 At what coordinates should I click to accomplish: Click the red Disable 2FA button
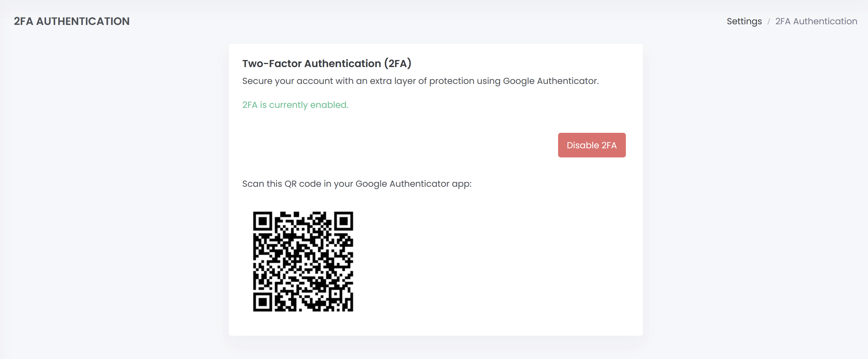[591, 145]
